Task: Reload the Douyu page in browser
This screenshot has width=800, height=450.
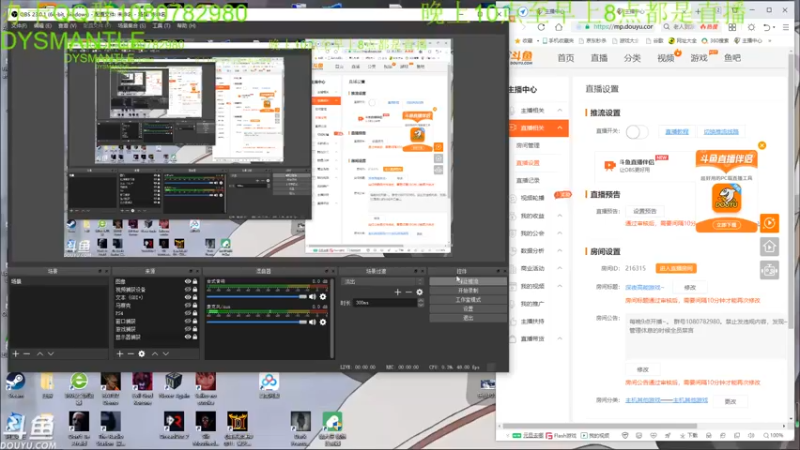Action: (x=541, y=27)
